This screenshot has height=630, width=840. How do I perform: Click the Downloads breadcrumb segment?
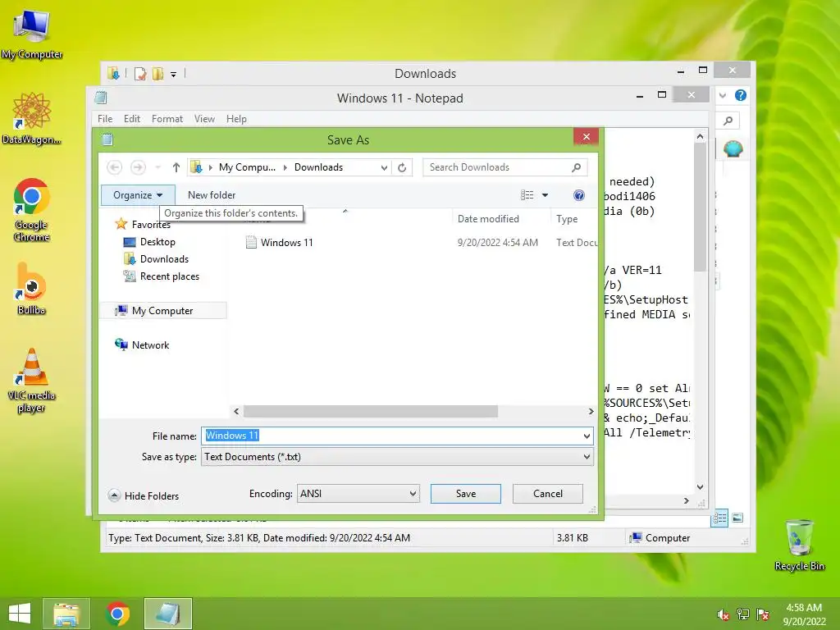click(318, 167)
